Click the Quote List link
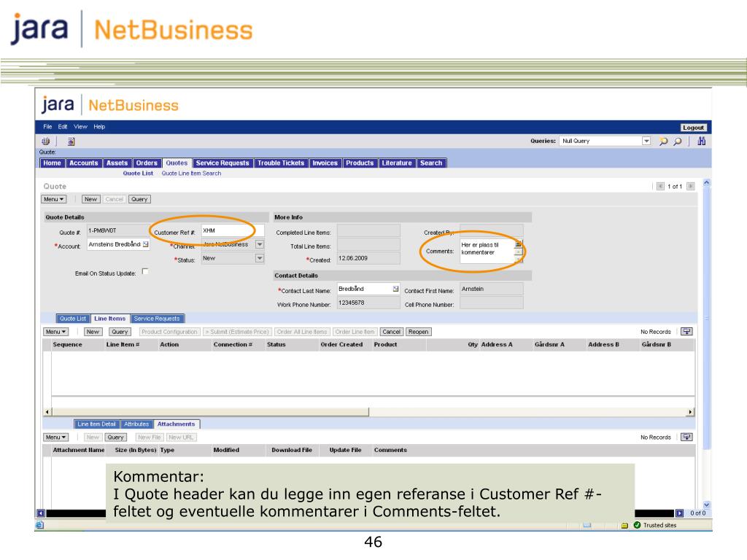The width and height of the screenshot is (747, 560). tap(138, 174)
